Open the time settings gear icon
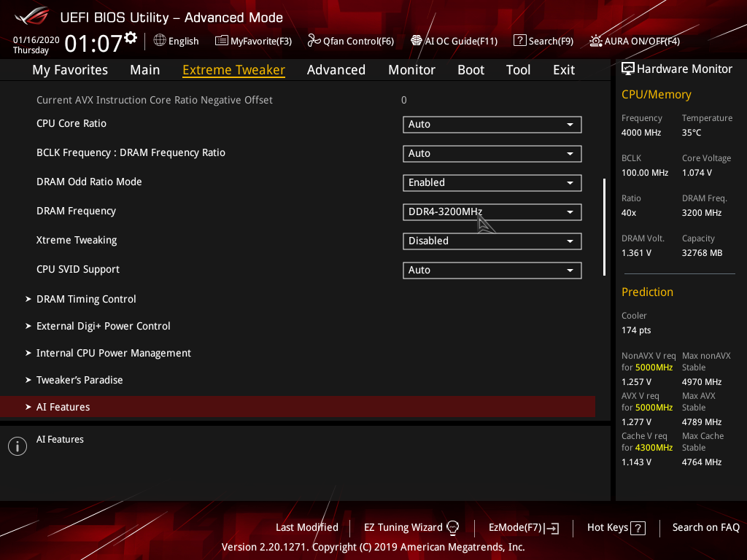Screen dimensions: 747x560 pyautogui.click(x=131, y=38)
